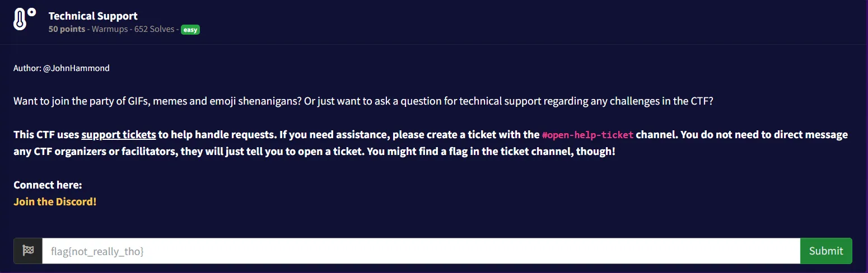This screenshot has height=273, width=868.
Task: View the 652 Solves count
Action: click(154, 29)
